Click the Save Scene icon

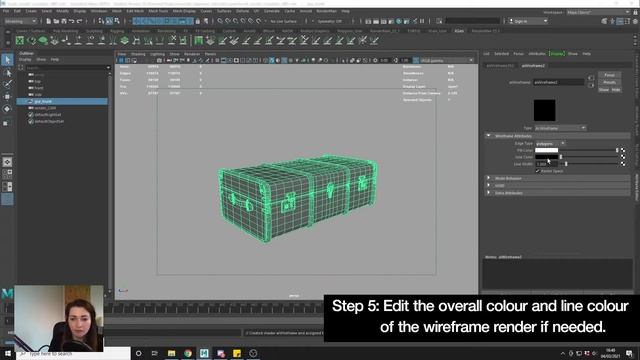64,21
